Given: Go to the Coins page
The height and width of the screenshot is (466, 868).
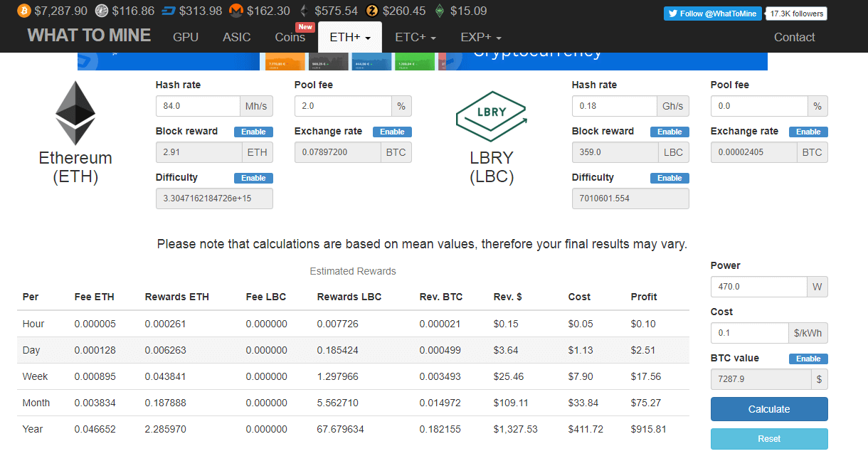Looking at the screenshot, I should pyautogui.click(x=290, y=37).
